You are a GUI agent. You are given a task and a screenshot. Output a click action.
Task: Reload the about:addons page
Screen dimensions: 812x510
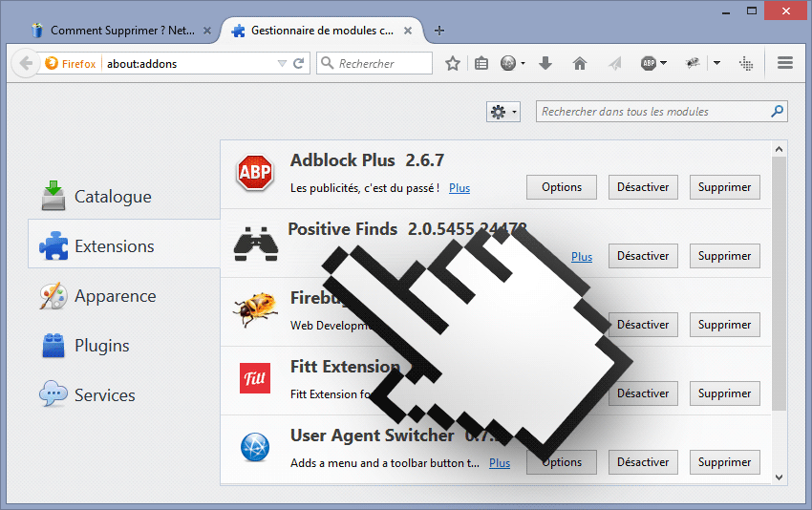(x=299, y=64)
